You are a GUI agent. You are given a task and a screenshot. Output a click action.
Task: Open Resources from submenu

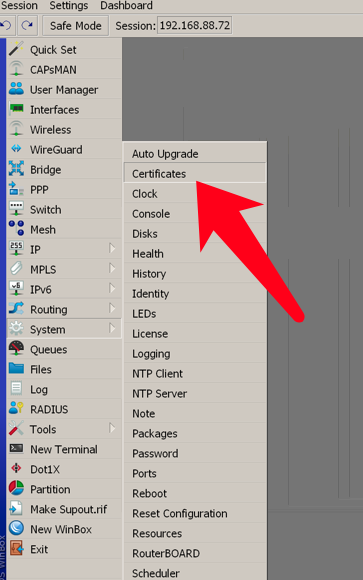pyautogui.click(x=195, y=533)
